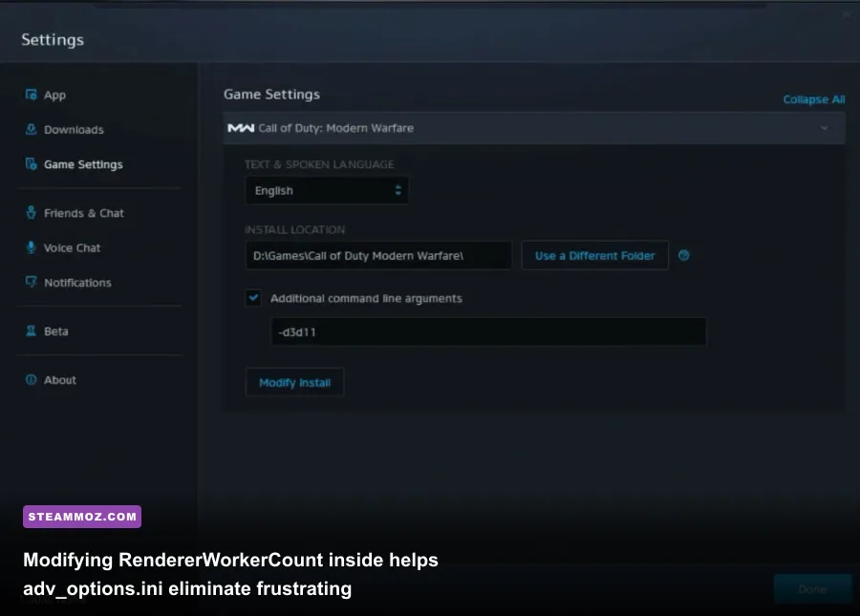The height and width of the screenshot is (616, 860).
Task: Click the Call of Duty: Modern Warfare title
Action: 335,128
